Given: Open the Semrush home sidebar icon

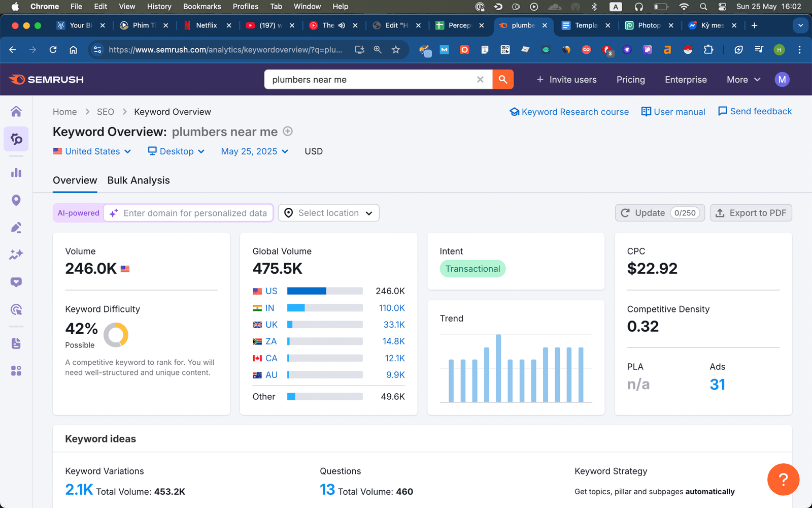Looking at the screenshot, I should tap(16, 111).
